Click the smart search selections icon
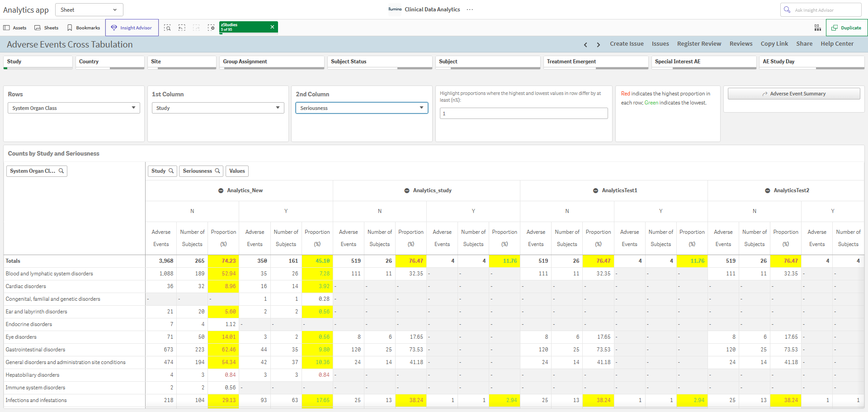The image size is (868, 412). (167, 28)
